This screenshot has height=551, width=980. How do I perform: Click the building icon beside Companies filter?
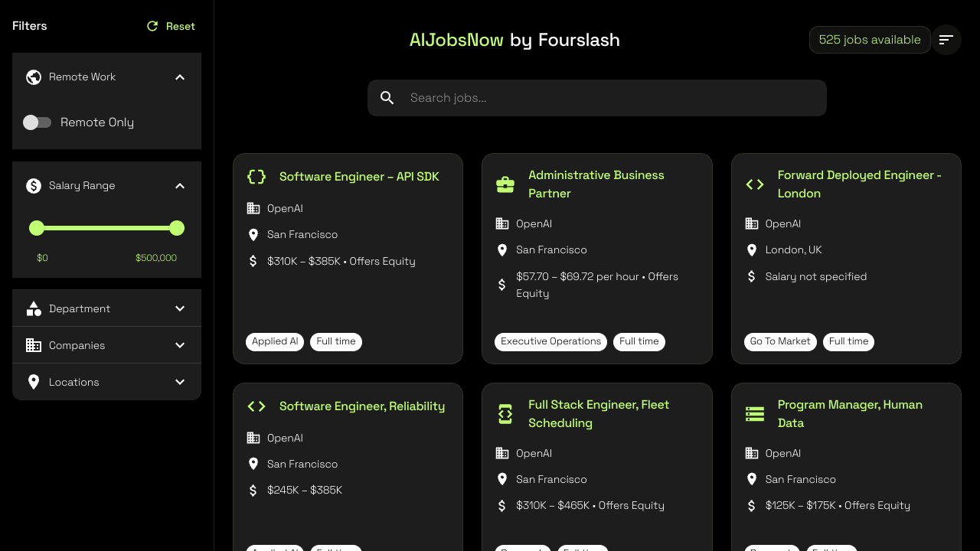pos(34,345)
